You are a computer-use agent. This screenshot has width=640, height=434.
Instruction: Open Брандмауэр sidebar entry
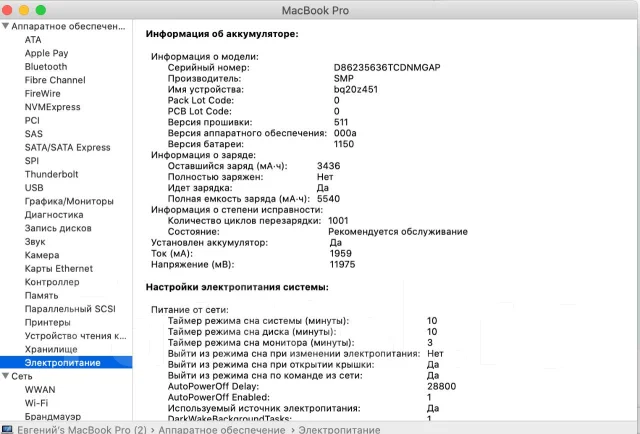tap(53, 416)
